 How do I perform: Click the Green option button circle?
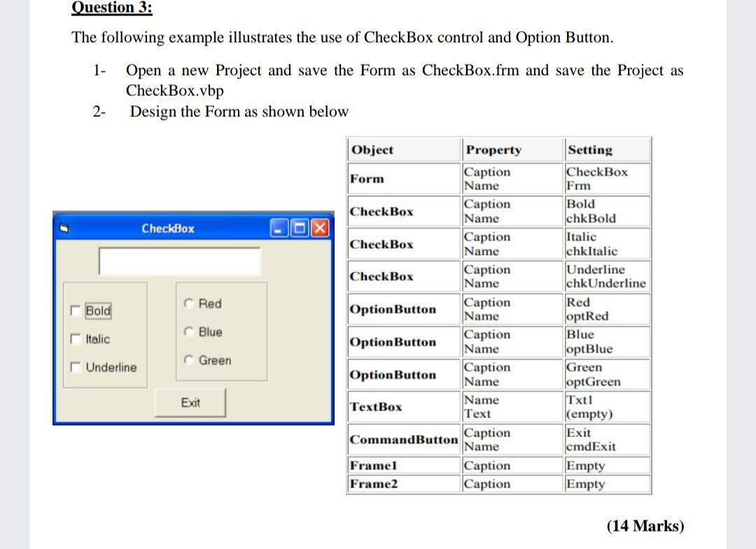coord(189,360)
